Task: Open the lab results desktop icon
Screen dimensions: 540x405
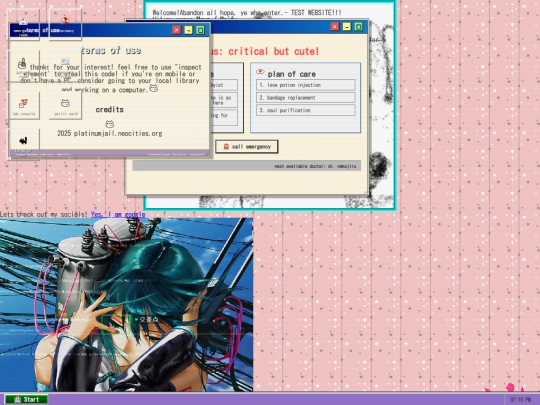Action: (x=23, y=105)
